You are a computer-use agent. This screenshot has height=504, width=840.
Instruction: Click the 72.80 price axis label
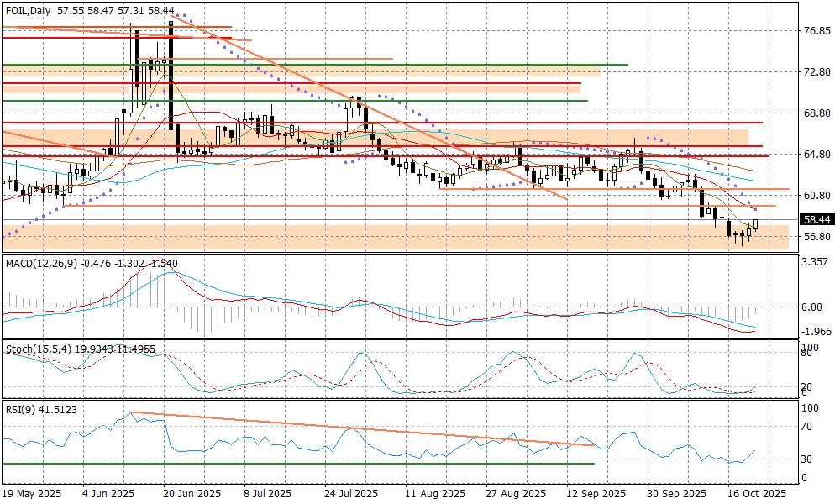pos(816,72)
